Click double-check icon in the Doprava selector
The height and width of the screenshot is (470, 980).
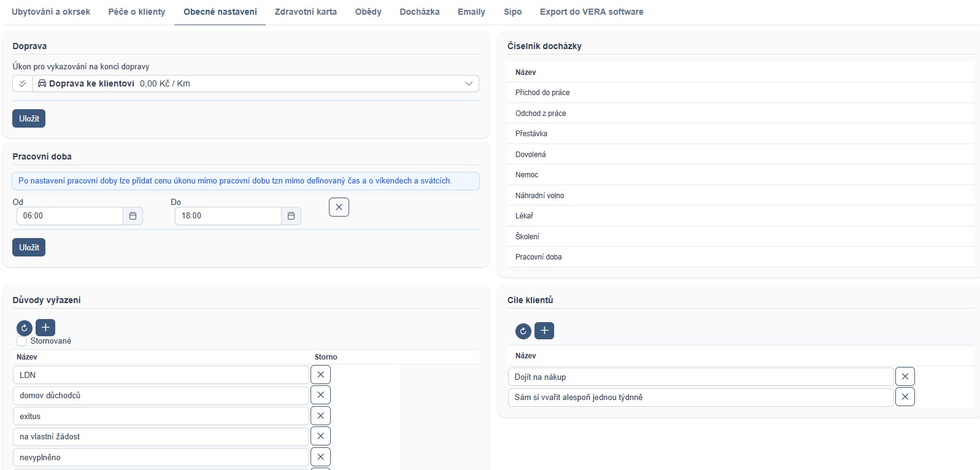click(23, 84)
